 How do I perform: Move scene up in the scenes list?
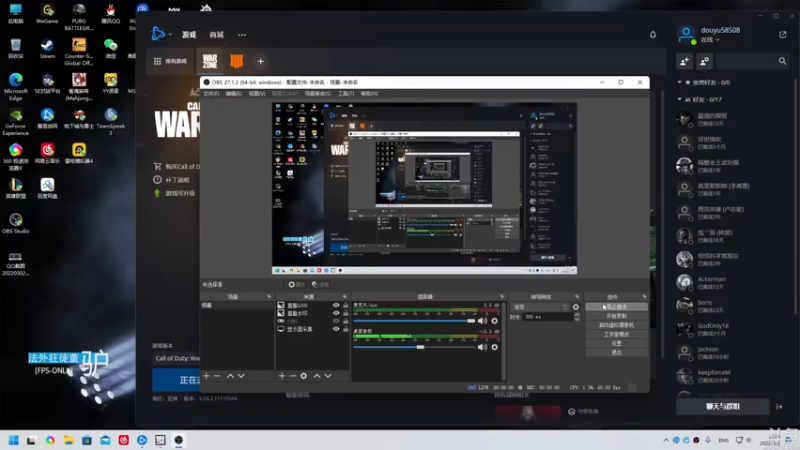pyautogui.click(x=230, y=376)
